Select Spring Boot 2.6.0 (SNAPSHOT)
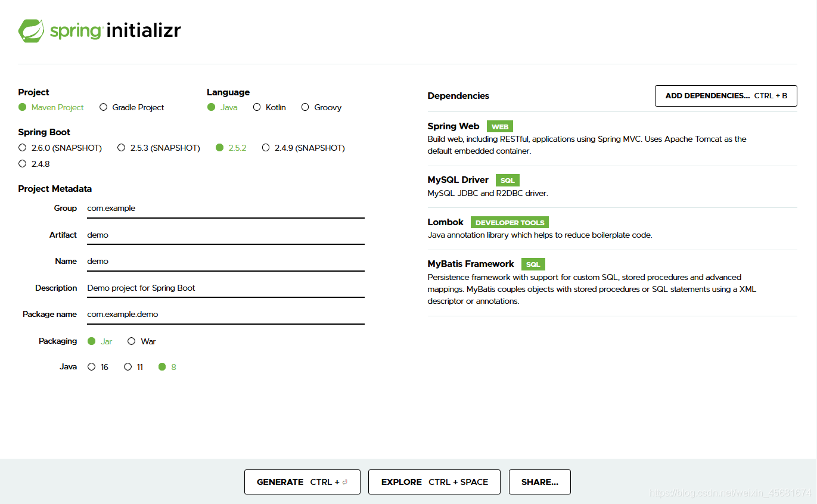Viewport: 817px width, 504px height. 60,148
